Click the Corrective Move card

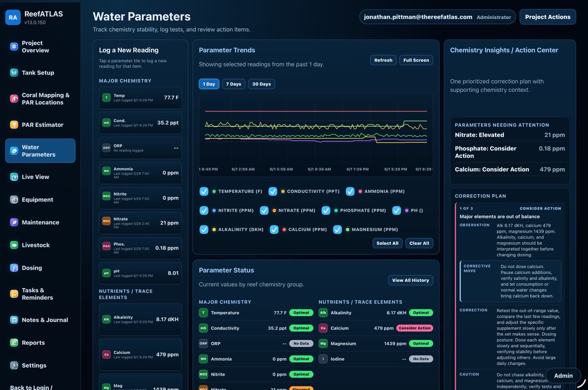(510, 281)
